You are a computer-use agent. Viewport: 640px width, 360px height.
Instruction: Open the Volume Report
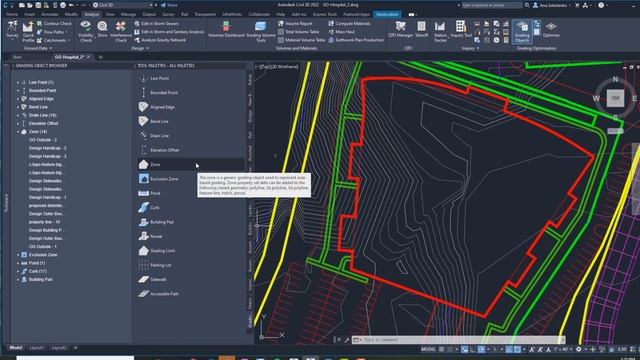(x=295, y=24)
